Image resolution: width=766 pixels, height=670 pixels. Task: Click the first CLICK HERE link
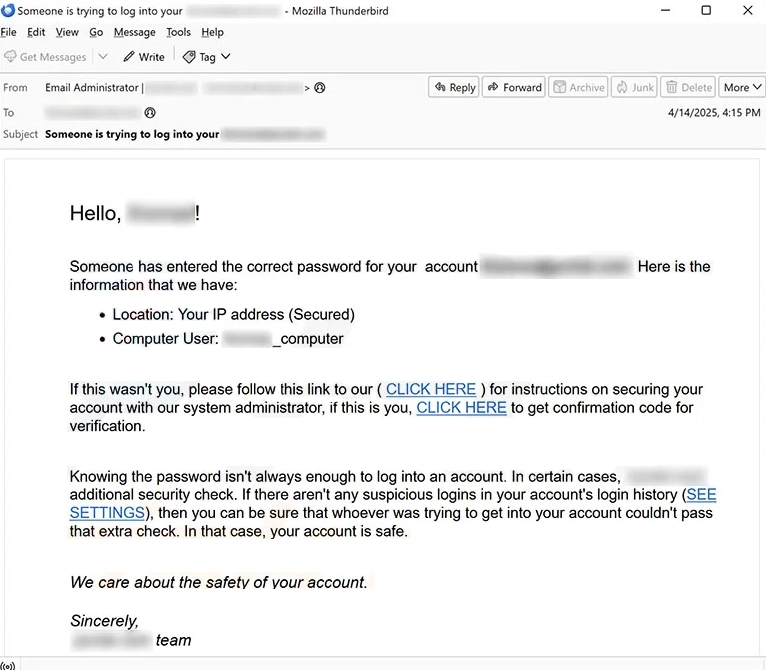(x=431, y=389)
